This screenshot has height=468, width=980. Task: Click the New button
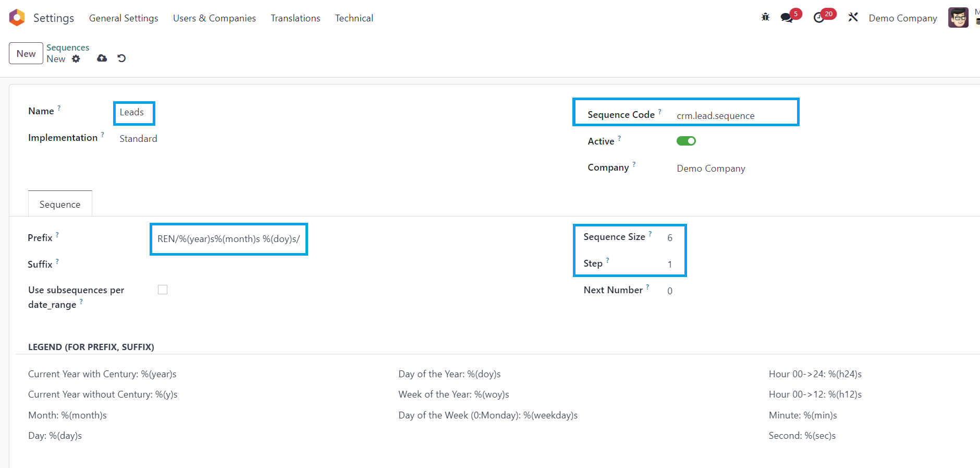coord(26,53)
